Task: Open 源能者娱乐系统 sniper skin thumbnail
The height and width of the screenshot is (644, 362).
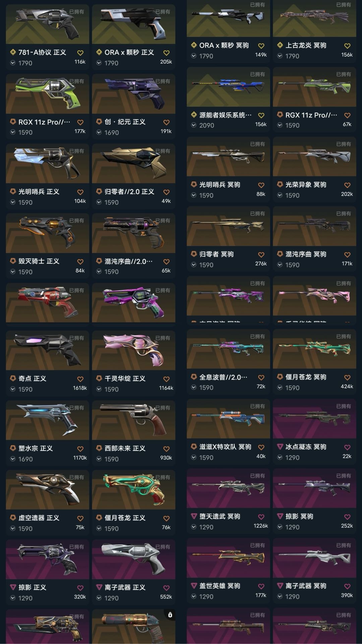Action: coord(228,87)
